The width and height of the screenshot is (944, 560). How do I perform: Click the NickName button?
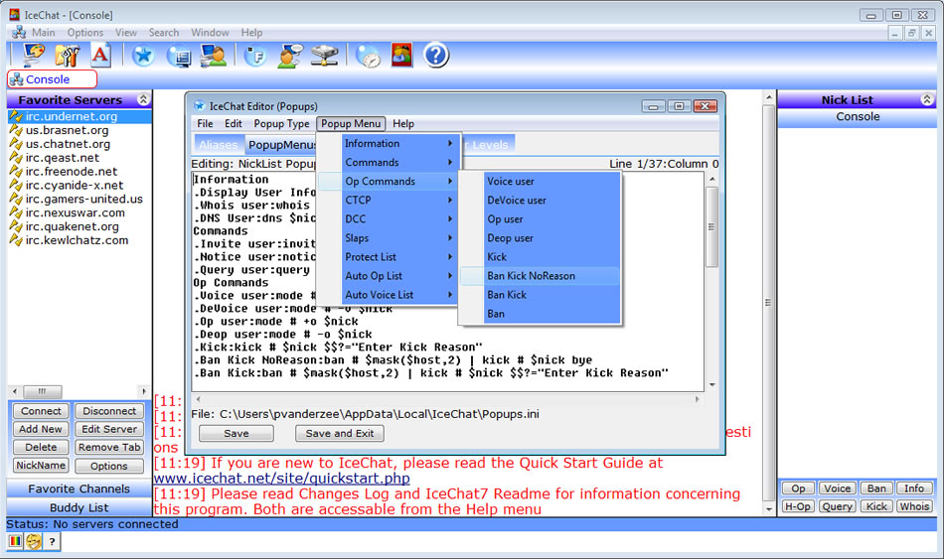tap(41, 465)
